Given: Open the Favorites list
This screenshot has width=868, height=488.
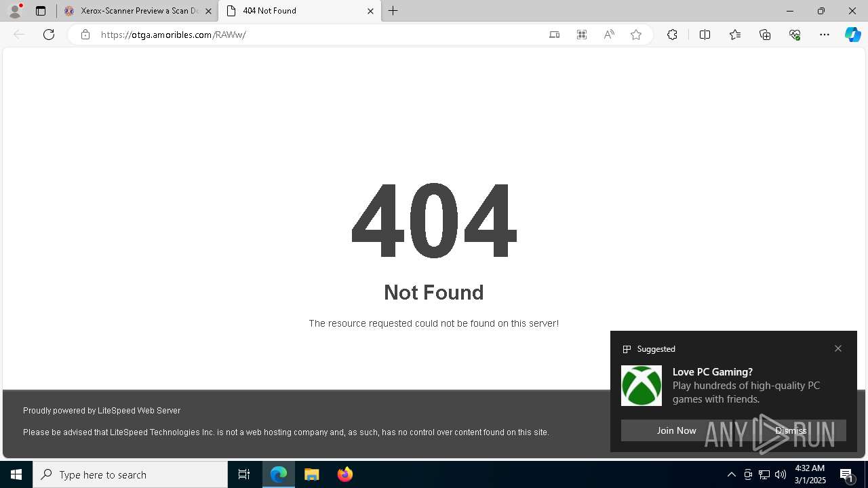Looking at the screenshot, I should (x=735, y=35).
